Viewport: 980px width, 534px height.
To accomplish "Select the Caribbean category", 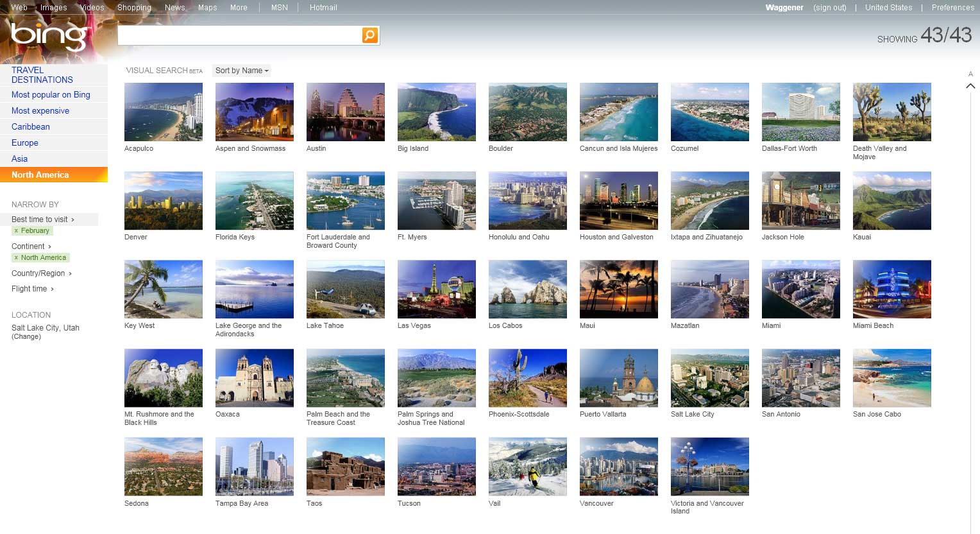I will [30, 126].
